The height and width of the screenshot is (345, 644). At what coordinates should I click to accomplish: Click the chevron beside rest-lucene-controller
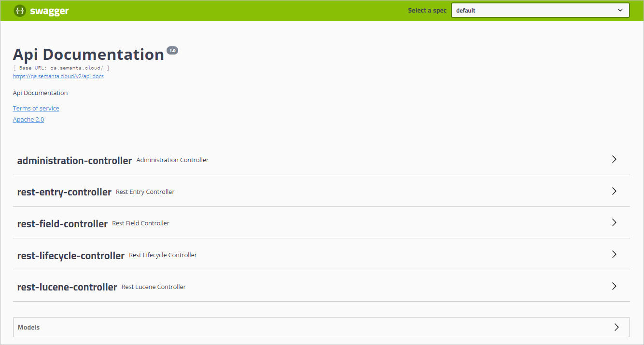coord(614,286)
